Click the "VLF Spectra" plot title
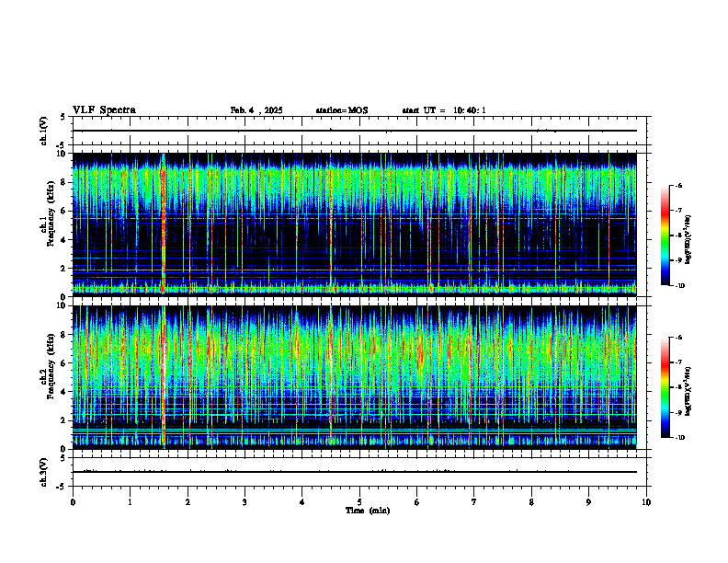728x563 pixels. tap(104, 110)
